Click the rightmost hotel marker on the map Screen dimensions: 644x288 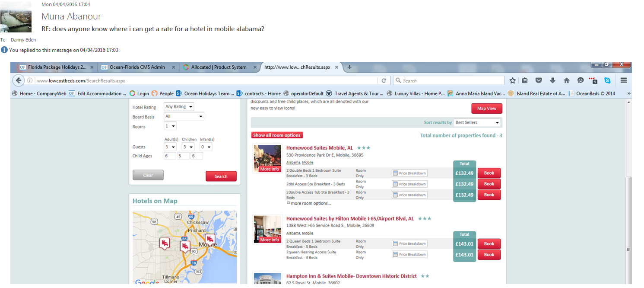pos(210,239)
